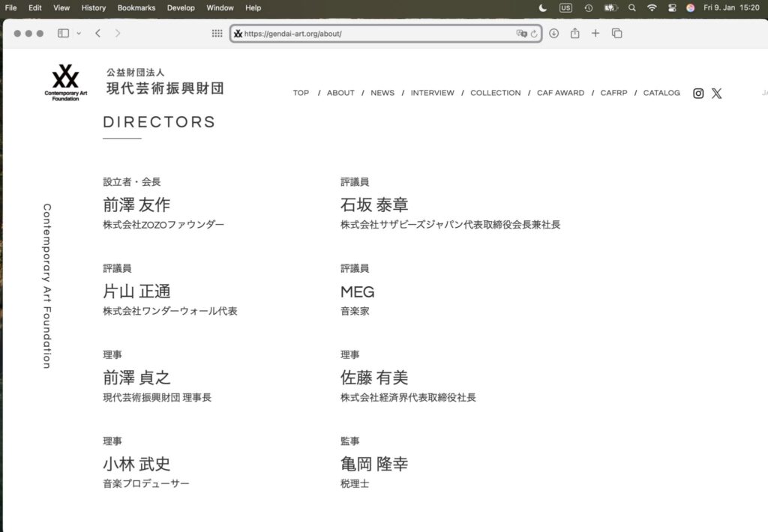Open Wi-Fi settings from the menu bar
Screen dimensions: 768x532
(653, 7)
